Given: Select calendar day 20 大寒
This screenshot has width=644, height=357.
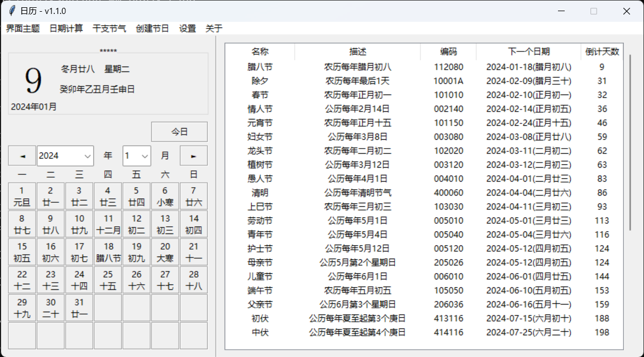Looking at the screenshot, I should 165,252.
